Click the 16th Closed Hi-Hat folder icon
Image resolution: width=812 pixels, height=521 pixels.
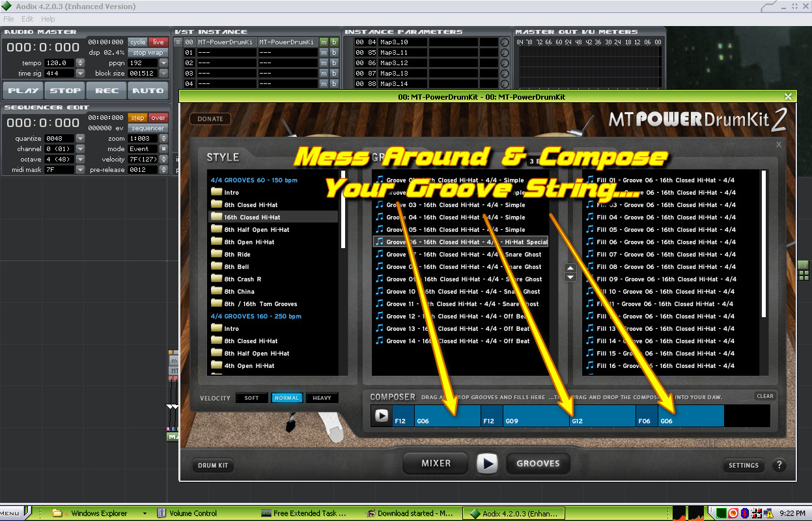[x=216, y=218]
